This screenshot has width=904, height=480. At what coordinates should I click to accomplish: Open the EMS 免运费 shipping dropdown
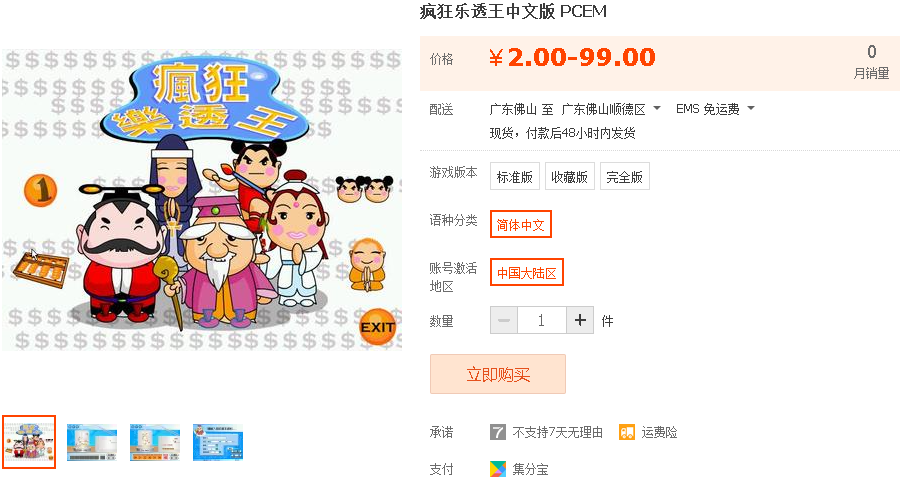[x=715, y=109]
